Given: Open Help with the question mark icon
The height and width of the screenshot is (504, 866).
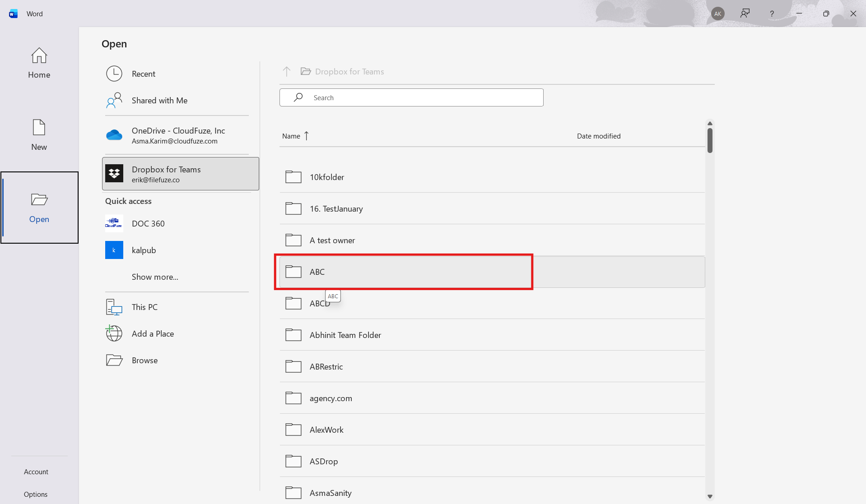Looking at the screenshot, I should click(x=772, y=14).
